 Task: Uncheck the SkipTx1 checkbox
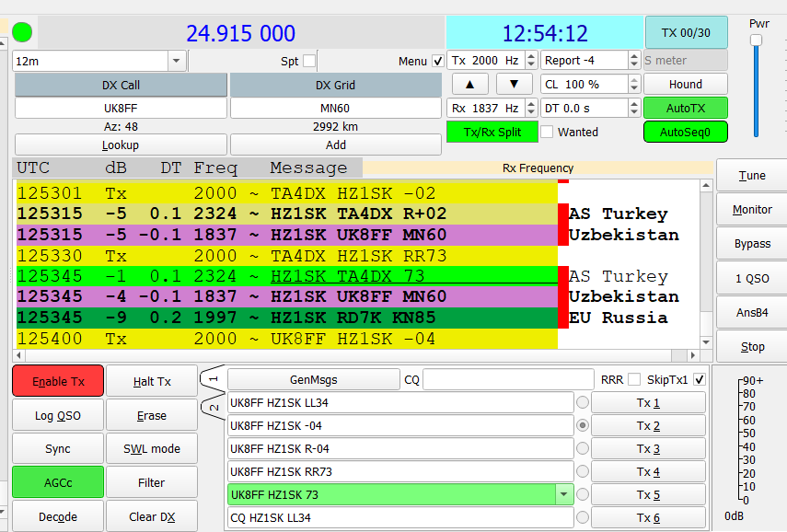tap(699, 379)
